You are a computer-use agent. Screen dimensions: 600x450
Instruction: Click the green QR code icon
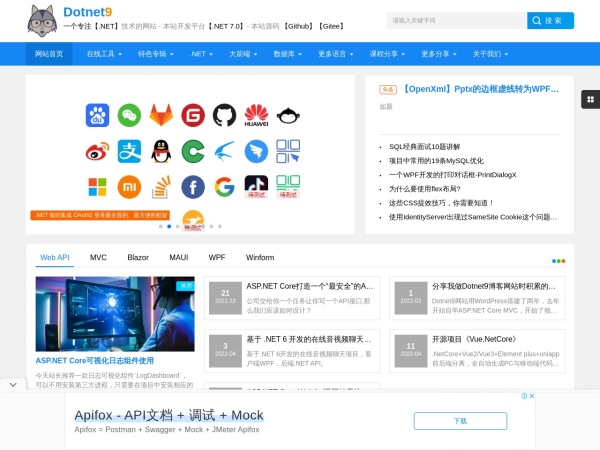click(x=288, y=186)
